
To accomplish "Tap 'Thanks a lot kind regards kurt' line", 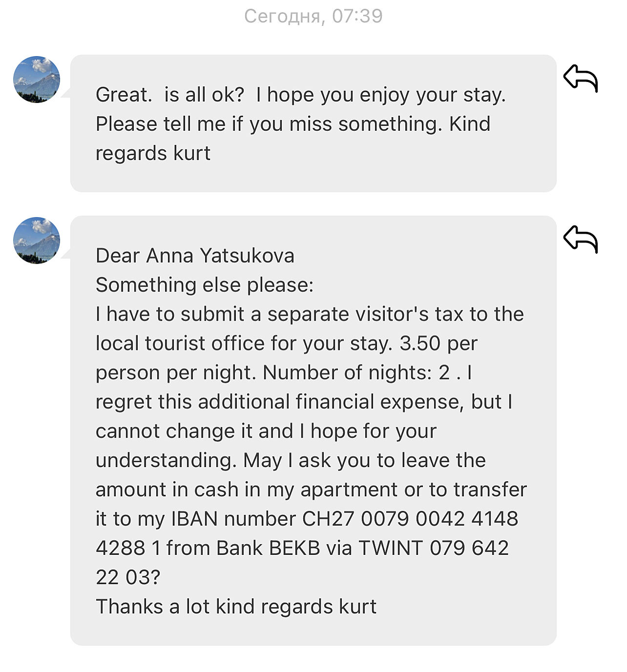I will pos(236,607).
